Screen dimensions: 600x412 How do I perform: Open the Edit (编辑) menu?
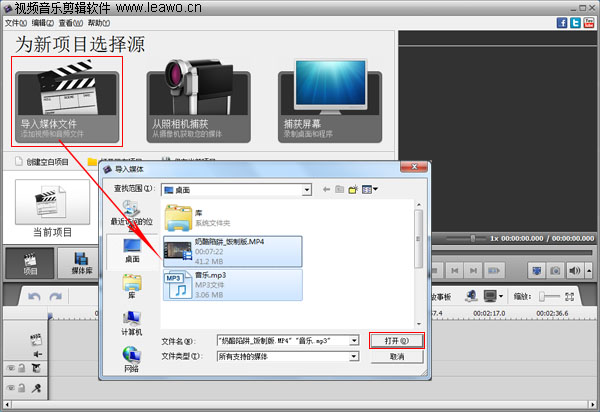pos(42,23)
